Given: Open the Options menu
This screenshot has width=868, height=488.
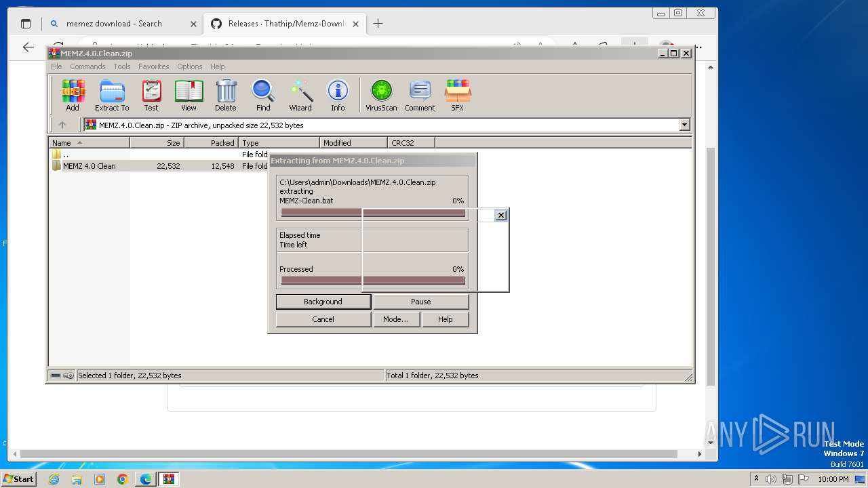Looking at the screenshot, I should 190,66.
